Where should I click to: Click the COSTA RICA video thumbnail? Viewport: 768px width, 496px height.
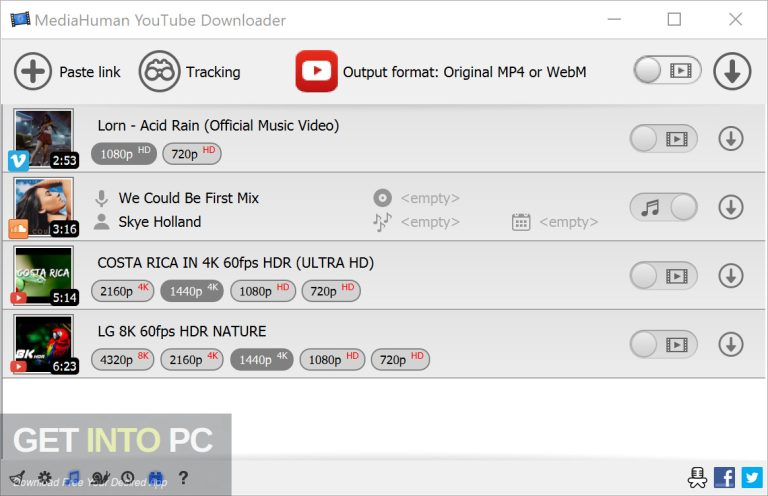pos(44,275)
